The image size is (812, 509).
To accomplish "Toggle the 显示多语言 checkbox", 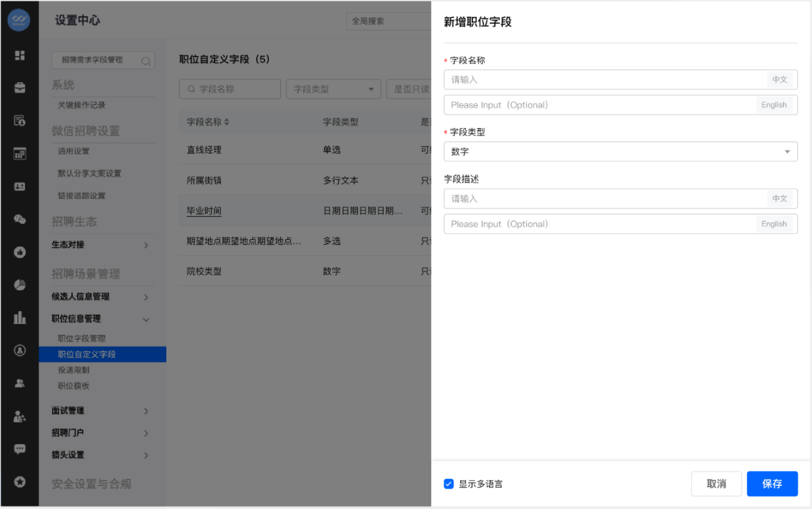I will 449,484.
